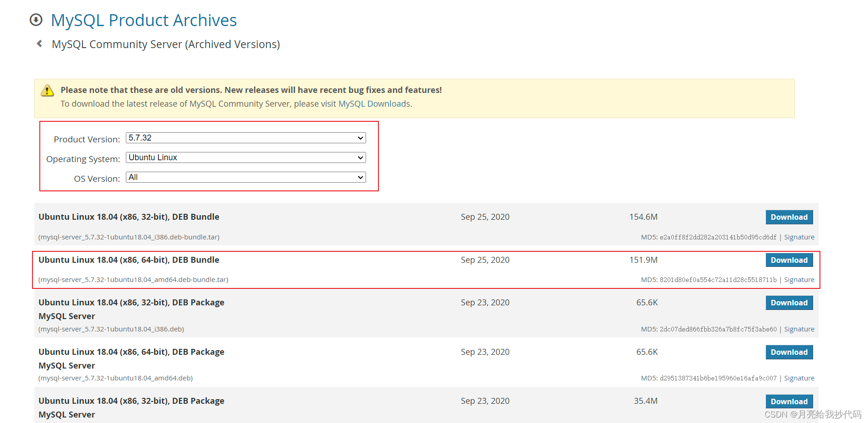The height and width of the screenshot is (423, 868).
Task: Select filename mysql-server_5.7.32-1ubuntu18.04_i386.deb
Action: click(111, 329)
